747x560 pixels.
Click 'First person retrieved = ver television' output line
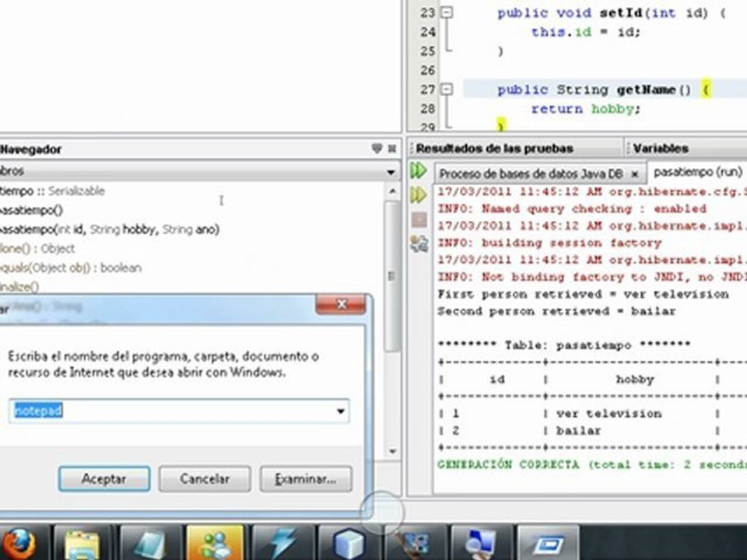[x=583, y=294]
